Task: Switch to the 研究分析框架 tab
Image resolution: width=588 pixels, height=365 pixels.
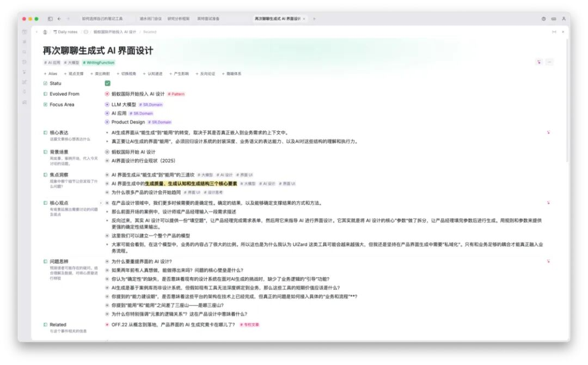Action: [x=179, y=19]
